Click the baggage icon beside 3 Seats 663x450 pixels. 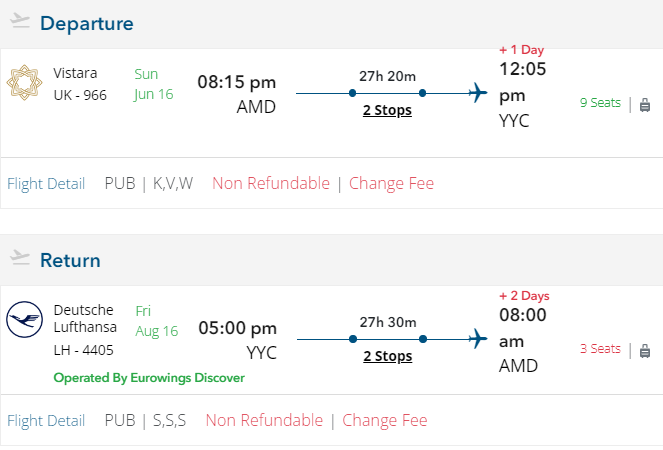645,350
